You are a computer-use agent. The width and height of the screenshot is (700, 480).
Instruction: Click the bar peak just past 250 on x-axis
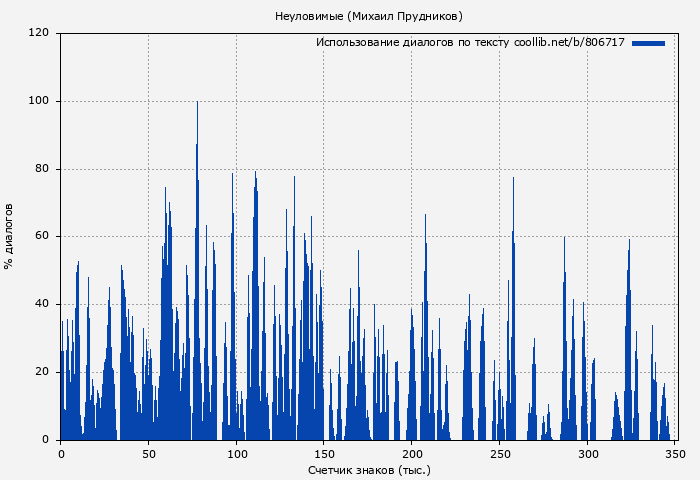tap(513, 181)
